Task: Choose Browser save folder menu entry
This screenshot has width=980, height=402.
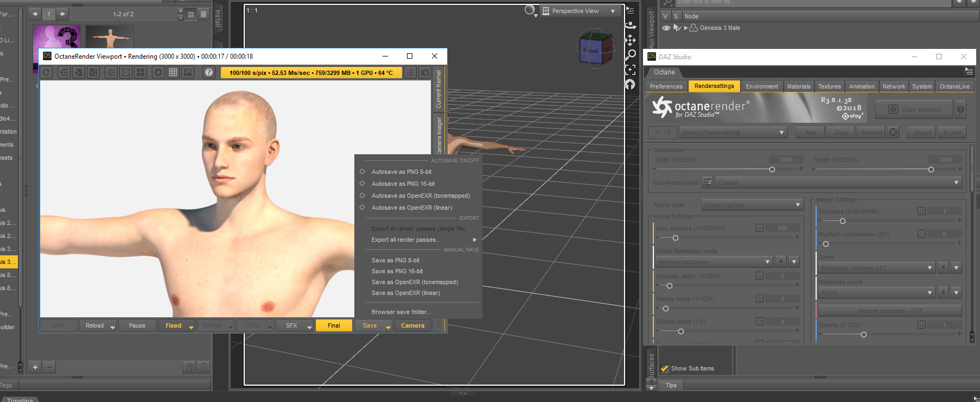Action: tap(401, 312)
